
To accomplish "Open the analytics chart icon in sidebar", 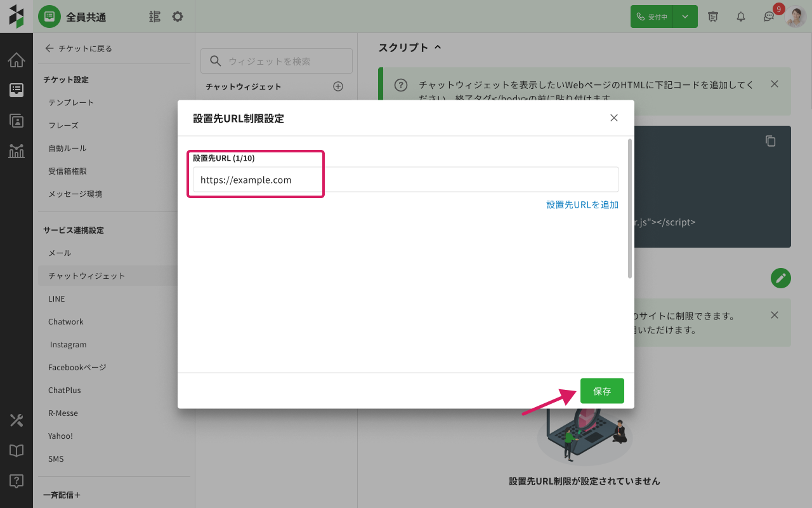I will (x=16, y=150).
